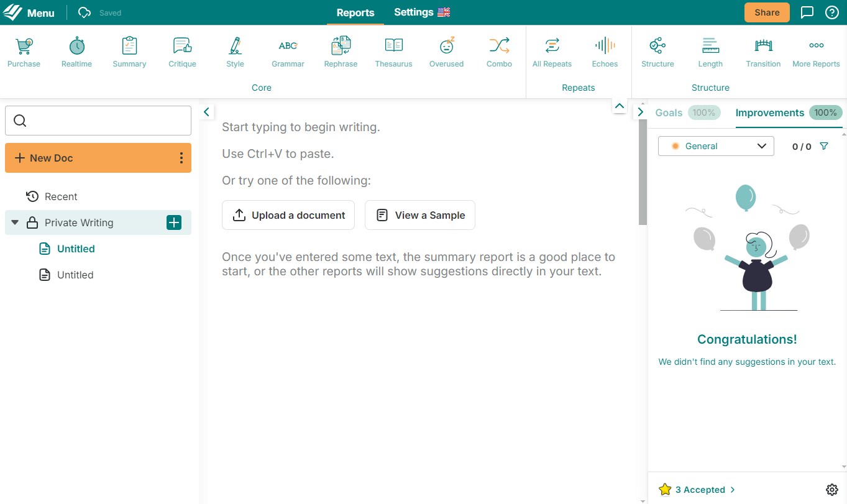This screenshot has height=504, width=847.
Task: Open the Summary report icon
Action: pos(129,52)
